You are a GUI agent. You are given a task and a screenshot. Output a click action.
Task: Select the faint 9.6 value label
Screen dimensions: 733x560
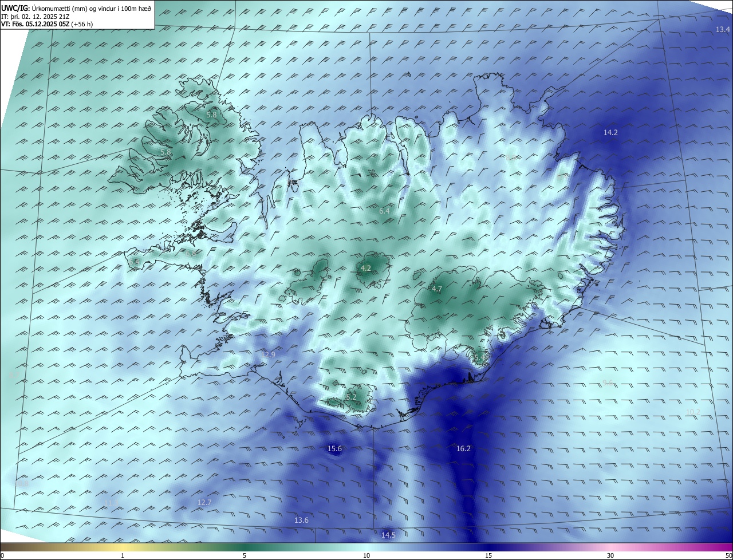pyautogui.click(x=608, y=382)
